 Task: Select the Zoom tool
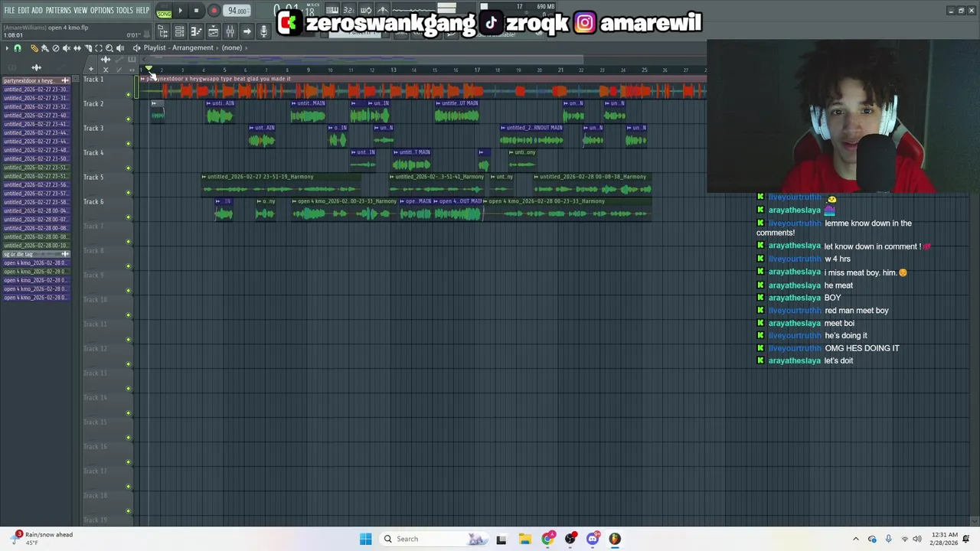click(109, 48)
